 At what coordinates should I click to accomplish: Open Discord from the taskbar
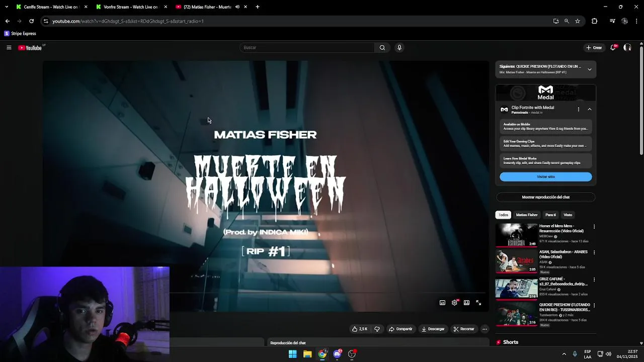[338, 354]
